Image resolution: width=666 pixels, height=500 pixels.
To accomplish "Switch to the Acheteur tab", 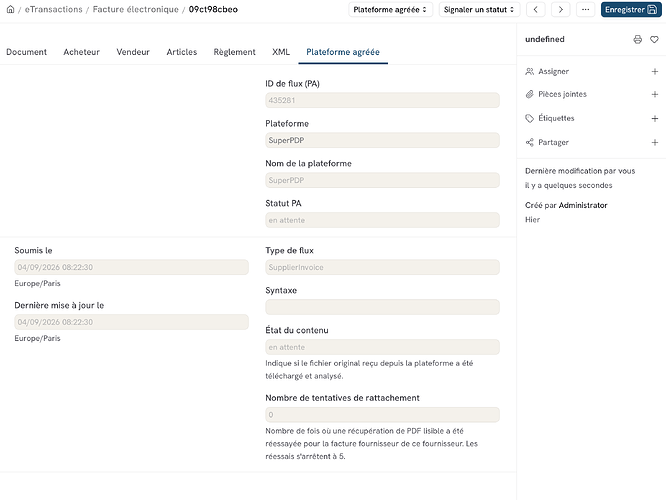I will (x=82, y=52).
